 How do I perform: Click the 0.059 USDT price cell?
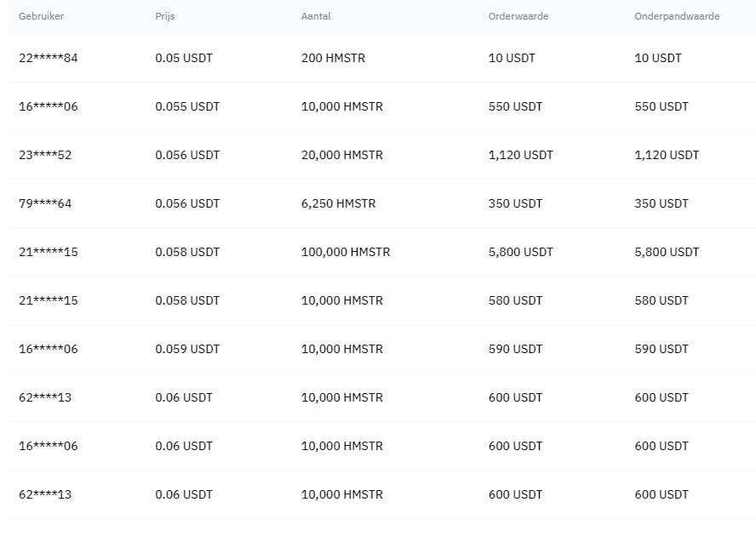tap(187, 349)
